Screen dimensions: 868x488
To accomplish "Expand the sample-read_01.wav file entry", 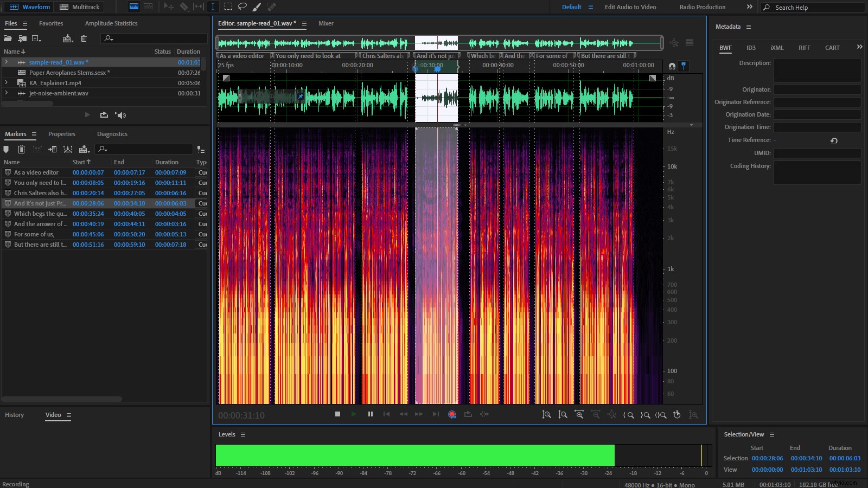I will coord(6,62).
